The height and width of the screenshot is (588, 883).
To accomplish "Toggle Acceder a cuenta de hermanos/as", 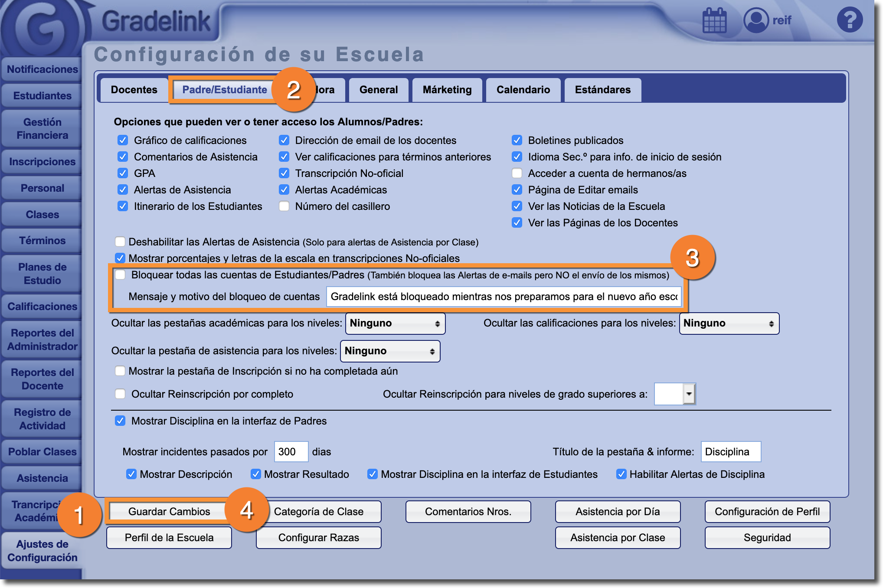I will click(517, 173).
